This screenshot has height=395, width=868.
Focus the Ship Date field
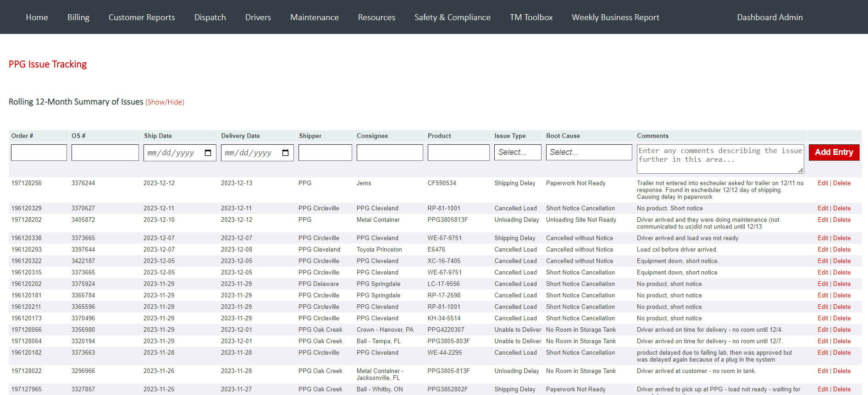click(180, 153)
